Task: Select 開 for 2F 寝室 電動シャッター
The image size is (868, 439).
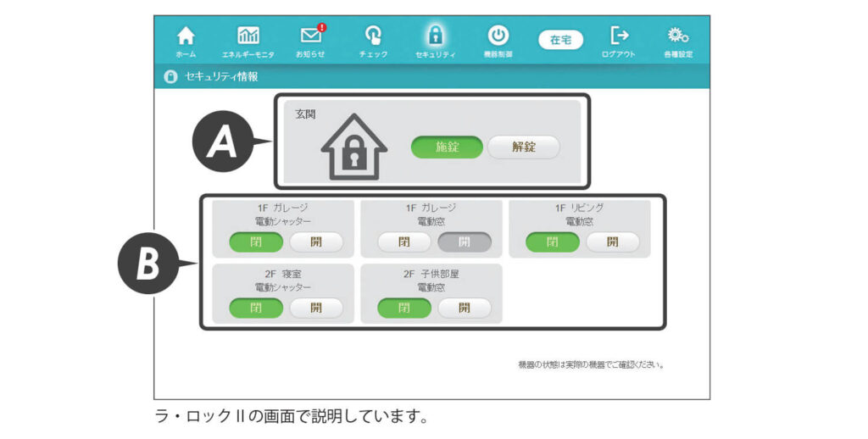Action: pos(316,308)
